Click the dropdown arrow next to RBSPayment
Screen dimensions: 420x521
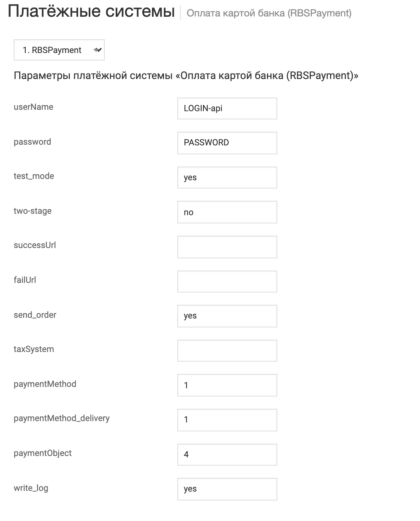click(x=98, y=50)
